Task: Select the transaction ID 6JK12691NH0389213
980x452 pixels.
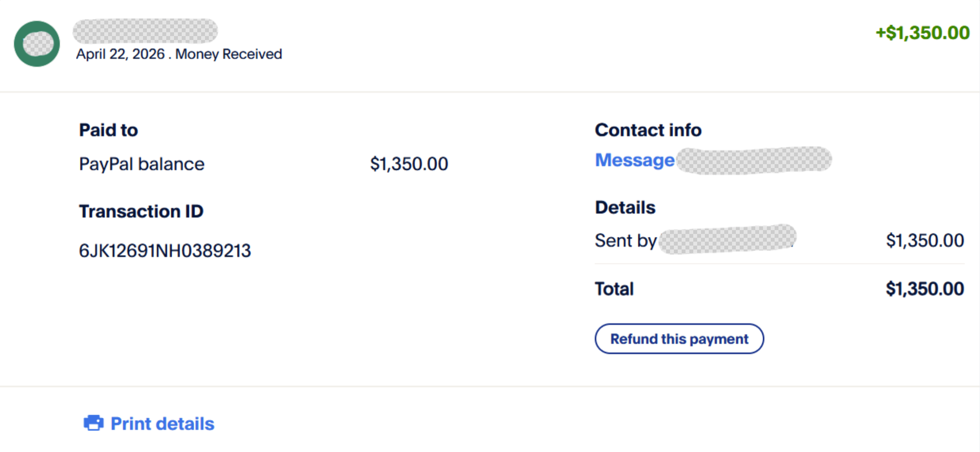Action: (165, 251)
